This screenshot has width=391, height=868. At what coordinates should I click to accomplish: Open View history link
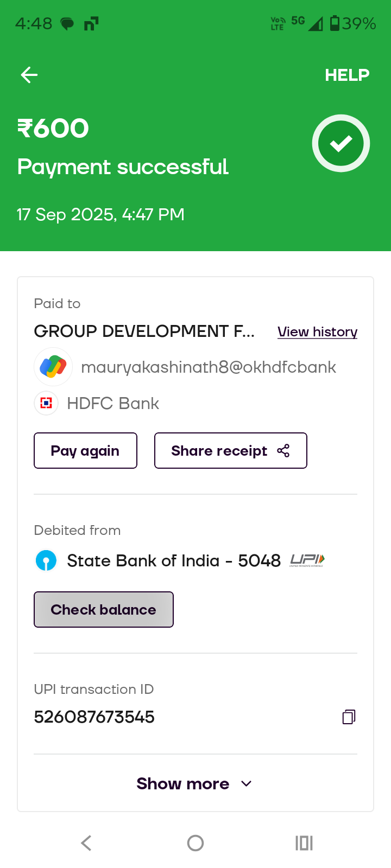tap(317, 331)
